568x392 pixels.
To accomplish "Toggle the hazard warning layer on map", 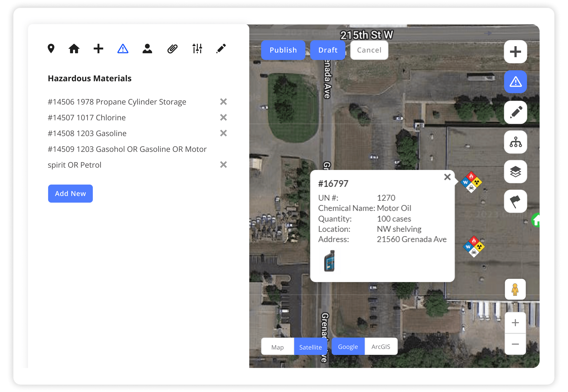I will pos(515,82).
